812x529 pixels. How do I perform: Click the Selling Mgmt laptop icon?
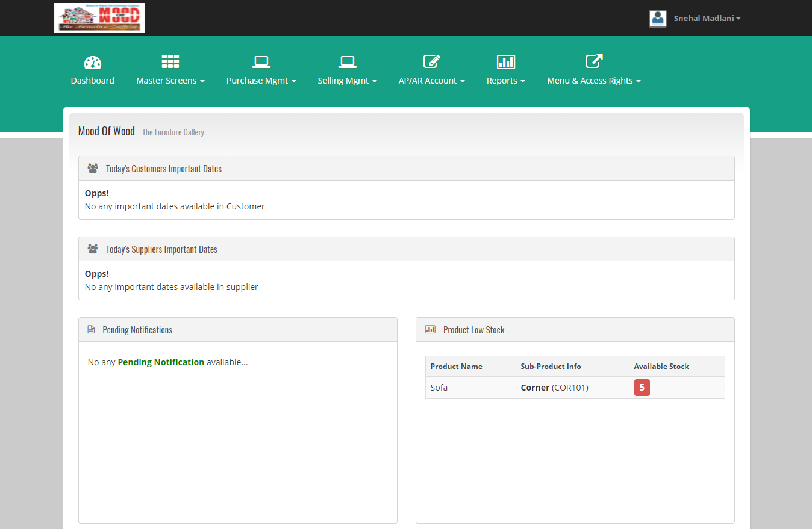347,61
